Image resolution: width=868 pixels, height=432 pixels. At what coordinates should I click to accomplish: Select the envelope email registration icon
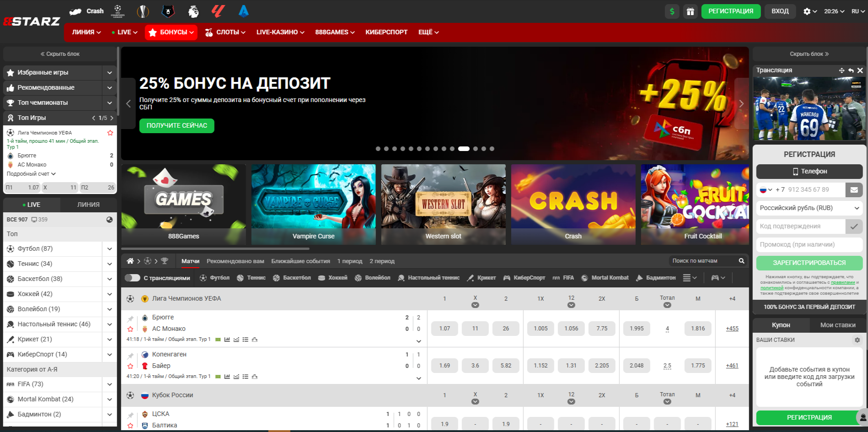pos(854,189)
